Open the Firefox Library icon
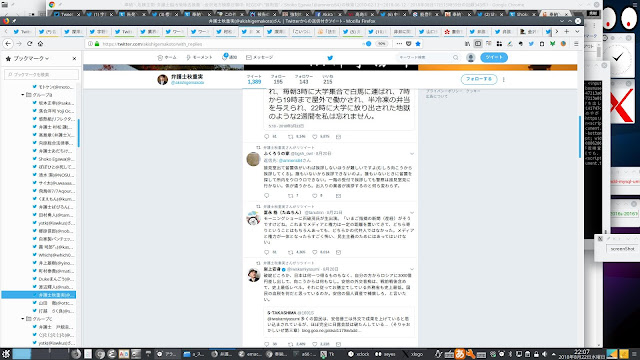This screenshot has height=360, width=640. (x=467, y=44)
